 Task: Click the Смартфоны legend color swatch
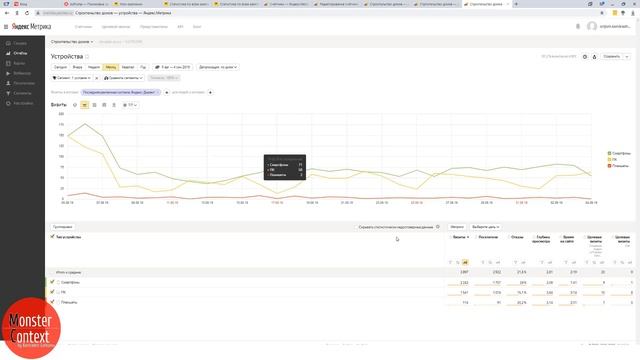click(x=609, y=153)
